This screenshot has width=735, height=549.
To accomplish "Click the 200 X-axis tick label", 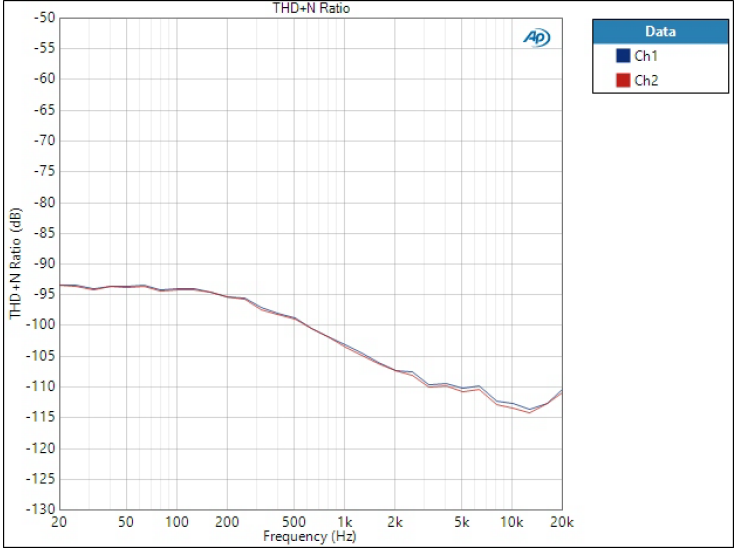I will [x=227, y=522].
